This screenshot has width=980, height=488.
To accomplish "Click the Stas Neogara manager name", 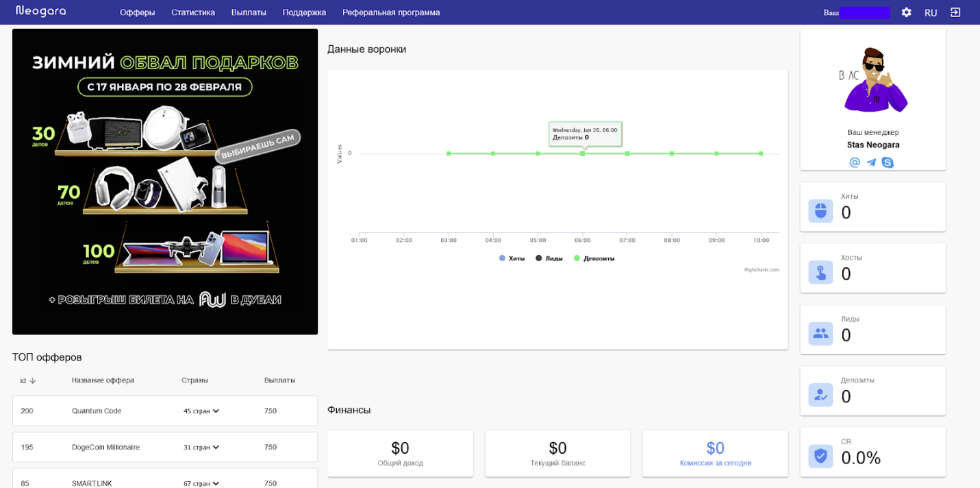I will click(873, 145).
